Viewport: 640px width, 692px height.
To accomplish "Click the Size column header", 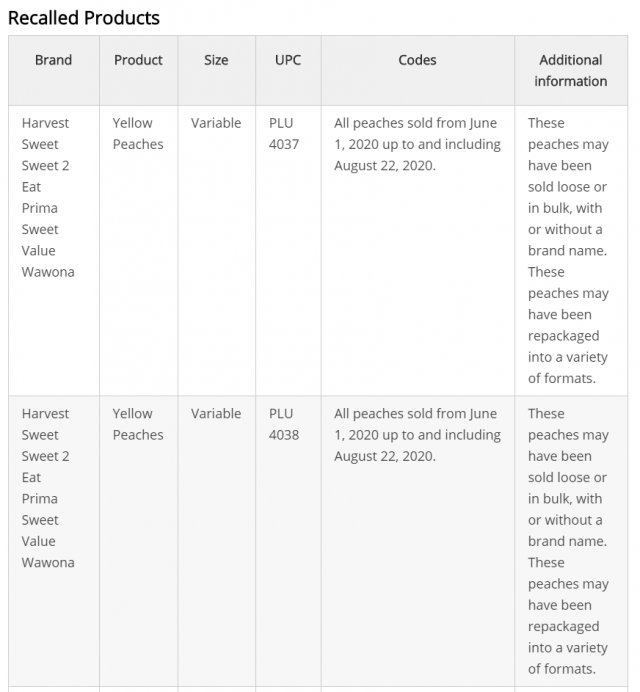I will coord(216,60).
